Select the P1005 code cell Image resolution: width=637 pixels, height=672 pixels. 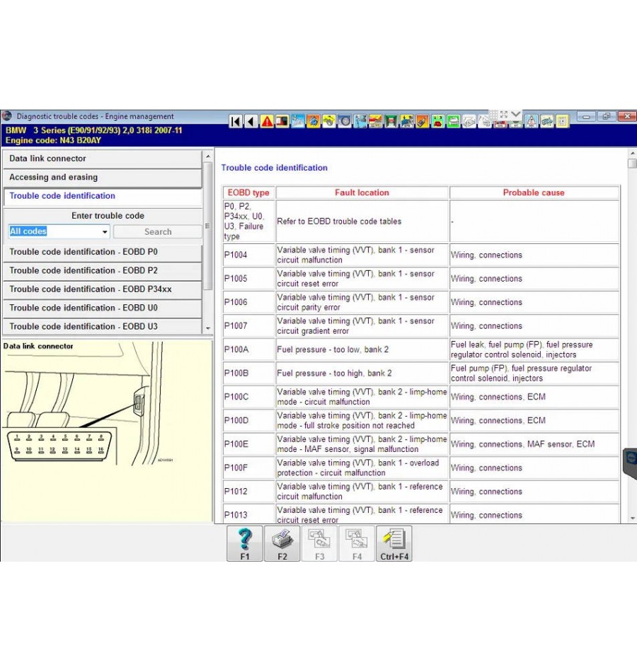(x=249, y=279)
